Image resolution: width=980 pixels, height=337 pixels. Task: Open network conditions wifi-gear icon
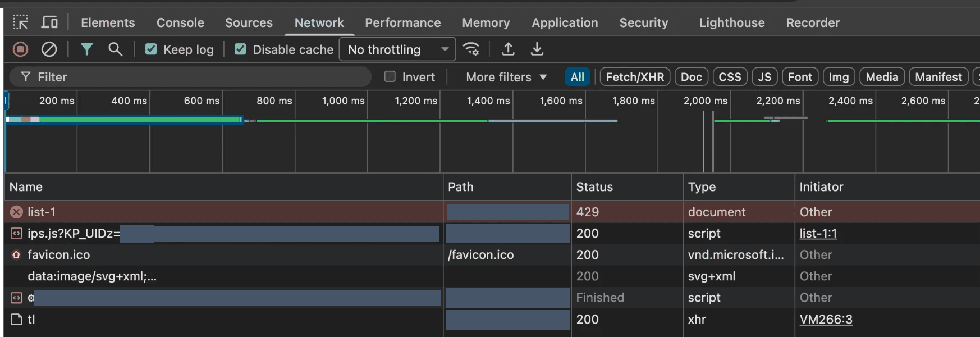(x=471, y=49)
